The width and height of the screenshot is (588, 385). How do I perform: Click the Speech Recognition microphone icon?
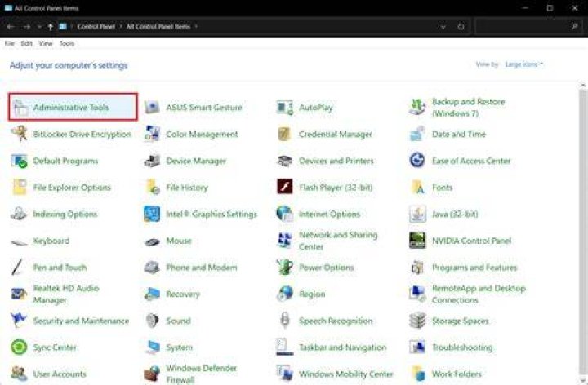pos(285,321)
